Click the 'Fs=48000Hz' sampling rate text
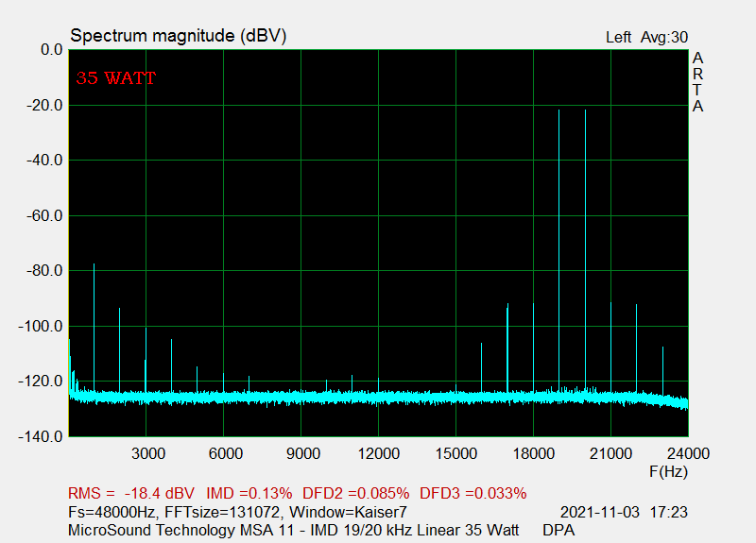 click(x=112, y=512)
